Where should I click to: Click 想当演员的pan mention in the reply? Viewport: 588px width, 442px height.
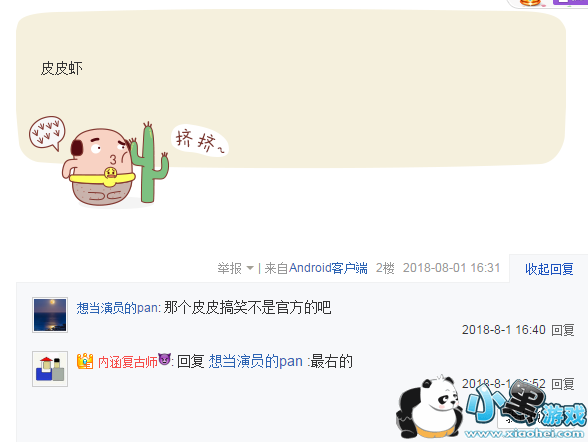click(x=255, y=361)
